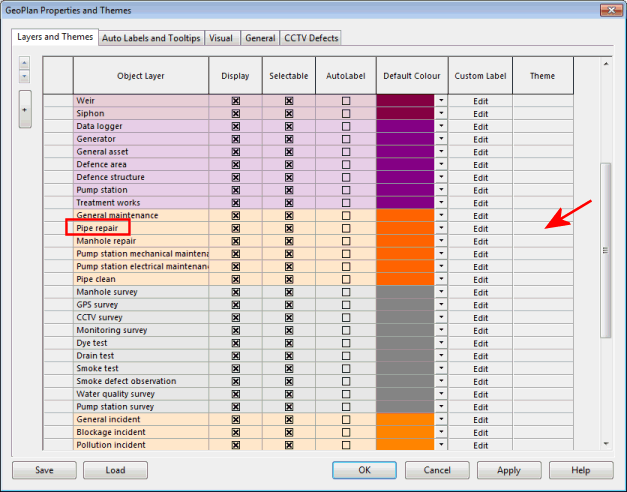Open Auto Labels and Tooltips tab
Image resolution: width=627 pixels, height=492 pixels.
pyautogui.click(x=151, y=38)
